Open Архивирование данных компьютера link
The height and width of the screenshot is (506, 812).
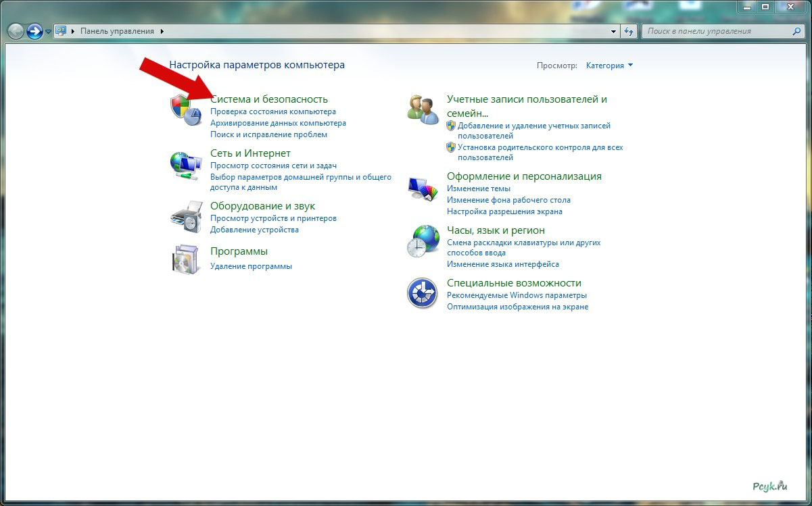click(x=278, y=123)
